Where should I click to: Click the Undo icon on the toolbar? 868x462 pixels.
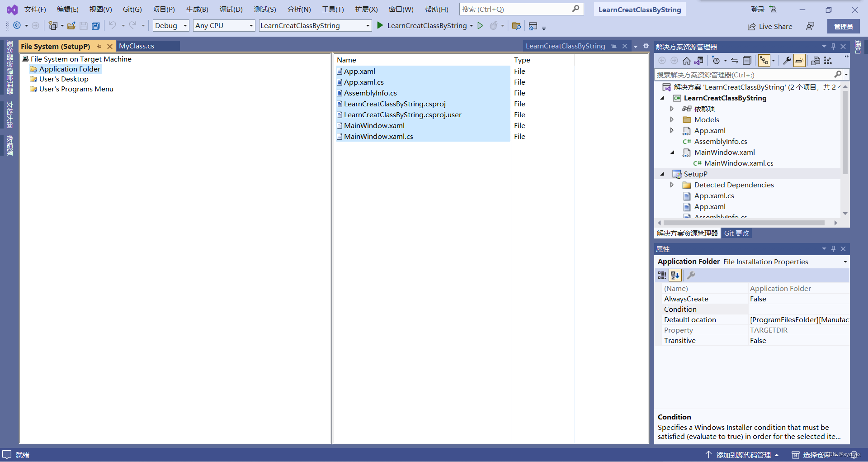click(113, 25)
